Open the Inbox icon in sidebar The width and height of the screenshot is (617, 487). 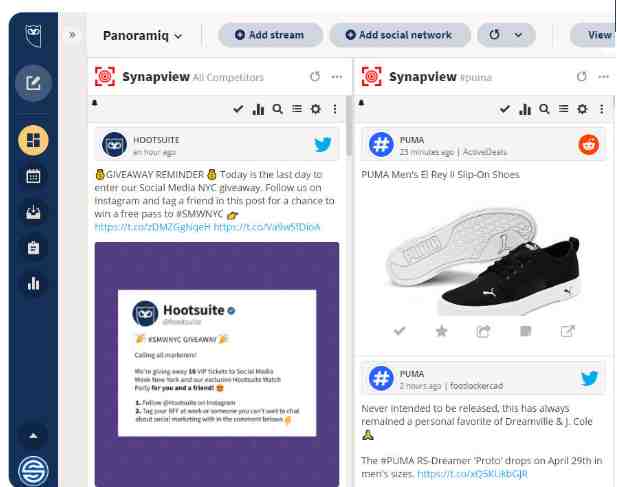coord(33,212)
